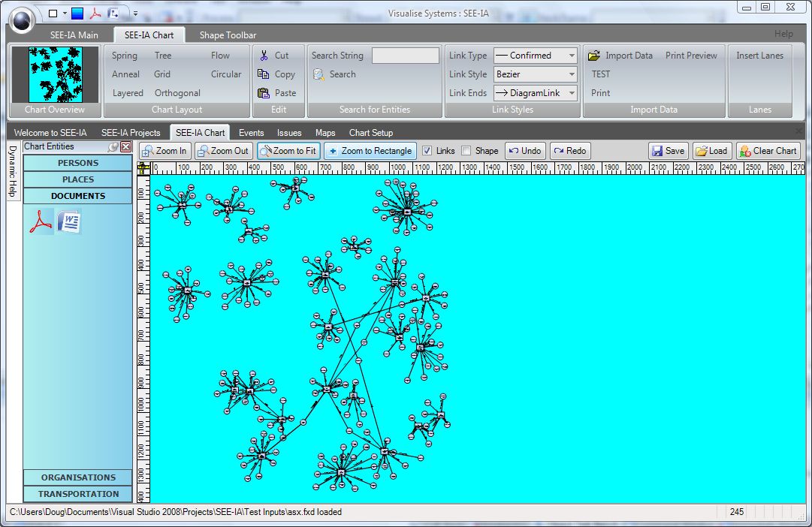Click the Import Data folder icon
The height and width of the screenshot is (527, 812).
pyautogui.click(x=594, y=56)
